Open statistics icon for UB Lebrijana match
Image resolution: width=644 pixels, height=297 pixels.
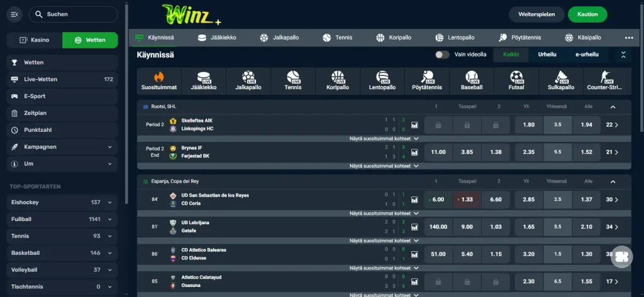coord(414,227)
